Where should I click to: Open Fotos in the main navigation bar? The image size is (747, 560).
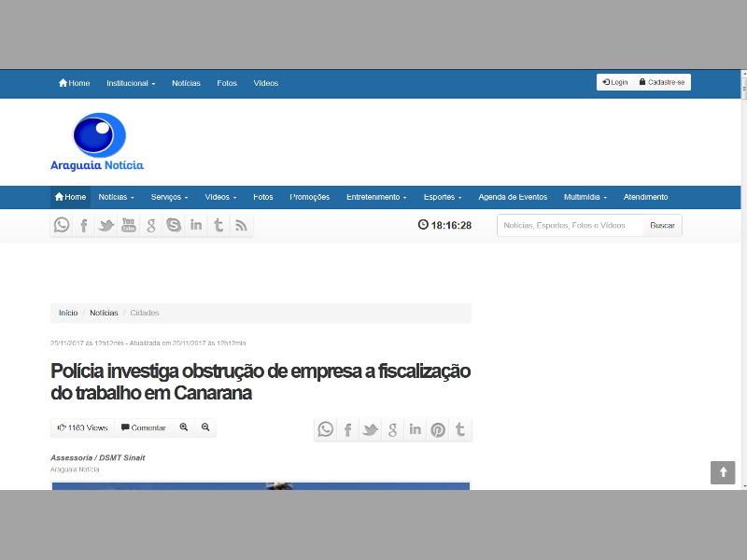(x=263, y=197)
